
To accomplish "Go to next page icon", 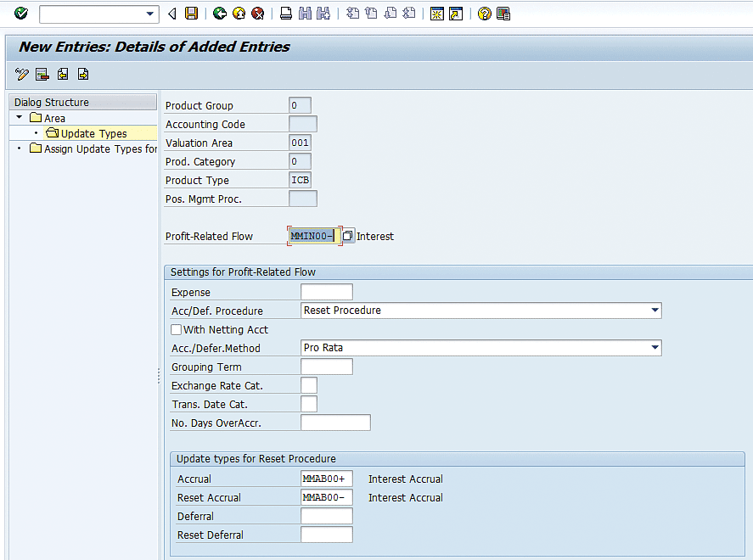I will tap(391, 14).
